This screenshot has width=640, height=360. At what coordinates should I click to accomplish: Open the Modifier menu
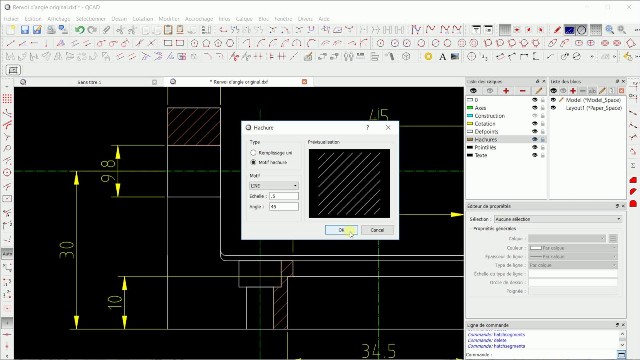169,19
